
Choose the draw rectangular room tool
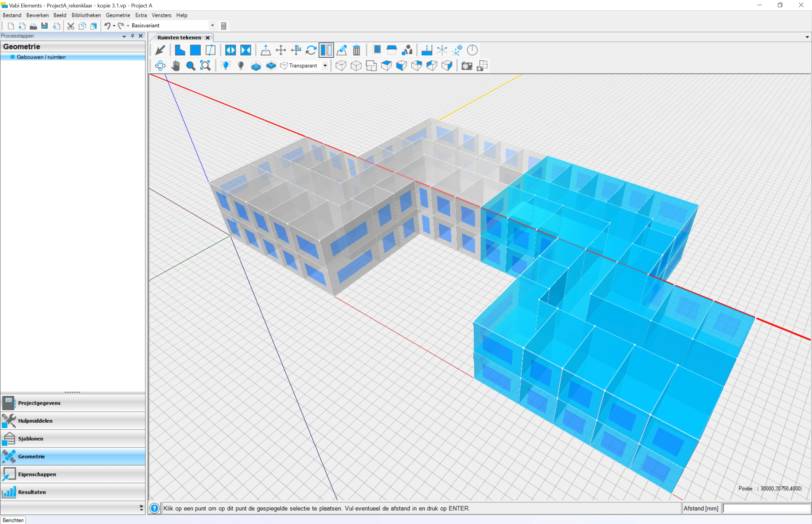coord(195,50)
